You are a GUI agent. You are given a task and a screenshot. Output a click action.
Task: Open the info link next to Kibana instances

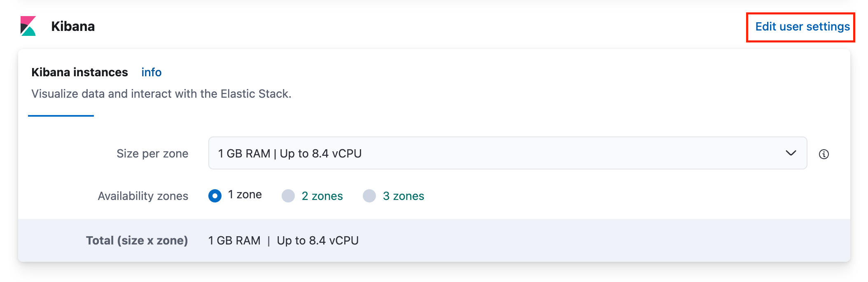pos(151,72)
